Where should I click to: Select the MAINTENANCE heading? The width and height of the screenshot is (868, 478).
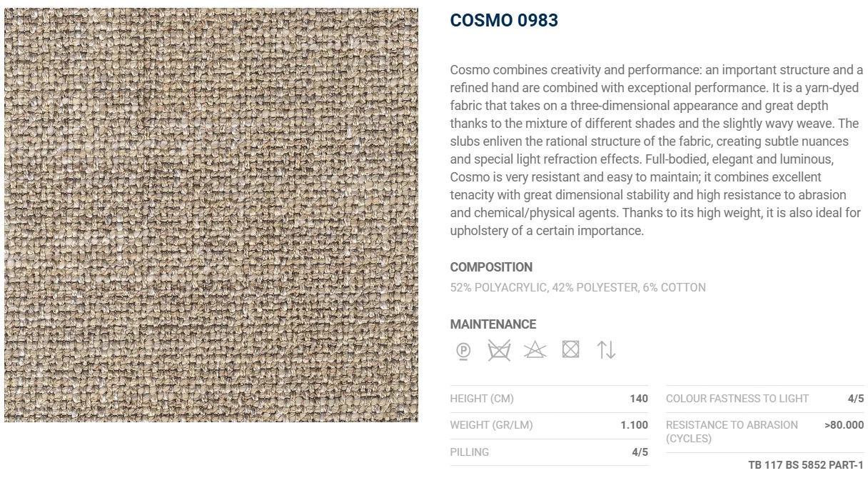[493, 324]
